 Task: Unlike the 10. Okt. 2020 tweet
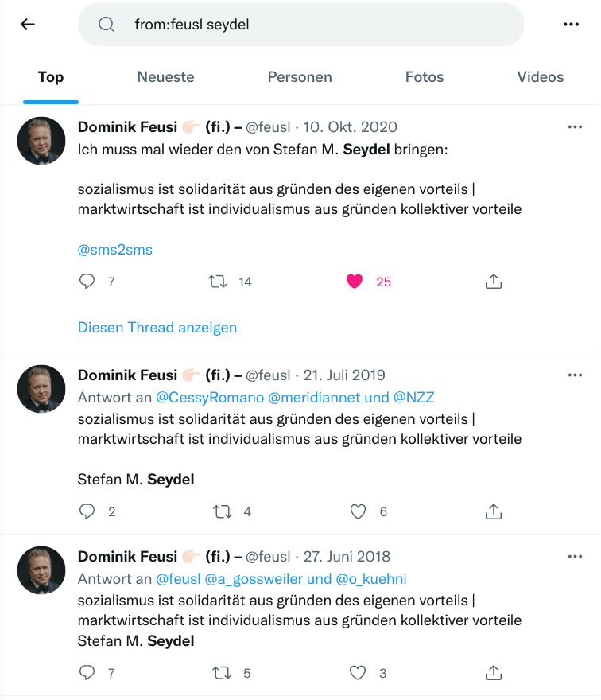(x=355, y=282)
